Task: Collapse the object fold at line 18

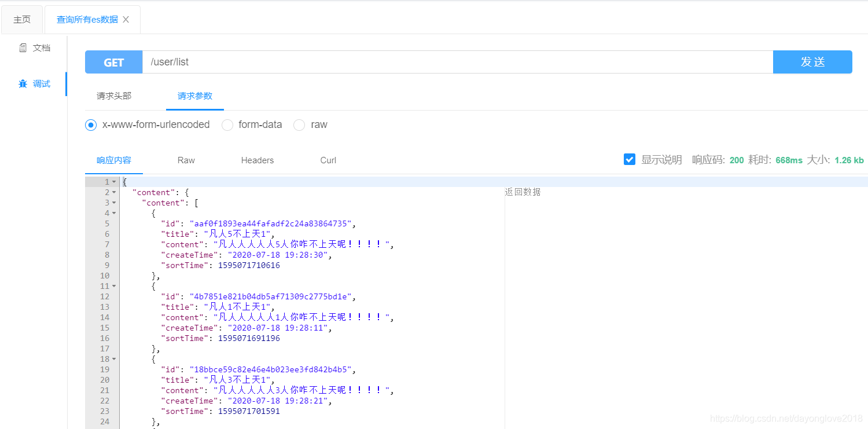Action: (x=114, y=360)
